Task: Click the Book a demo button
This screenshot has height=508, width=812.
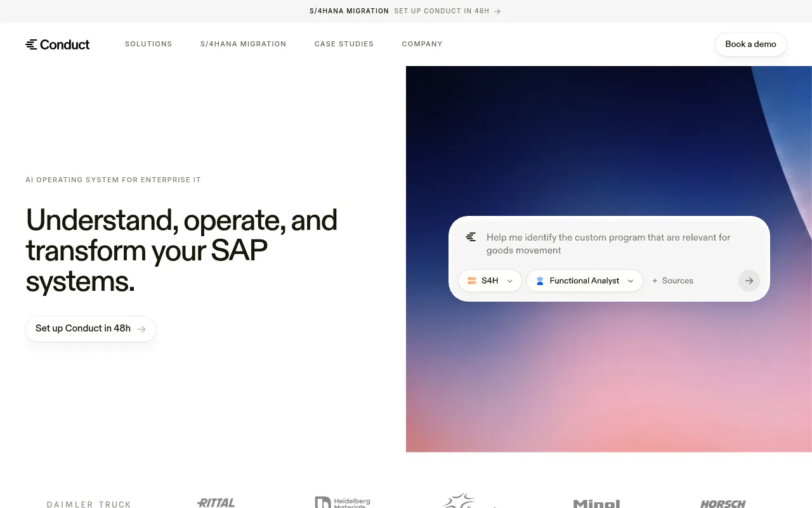Action: coord(750,44)
